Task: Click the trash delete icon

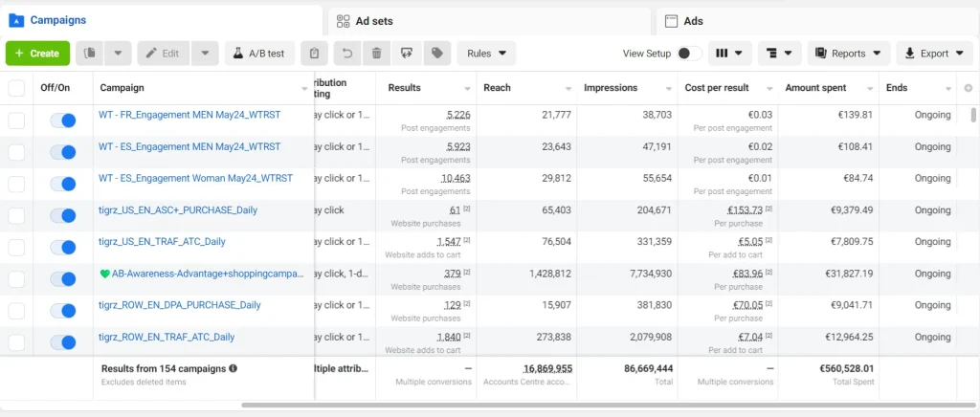Action: [x=377, y=54]
